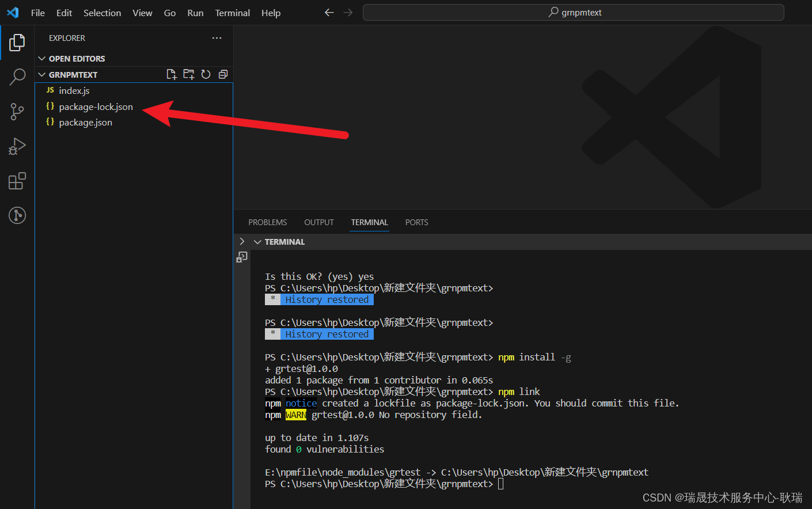This screenshot has width=812, height=509.
Task: Select the TERMINAL panel tab
Action: [x=370, y=222]
